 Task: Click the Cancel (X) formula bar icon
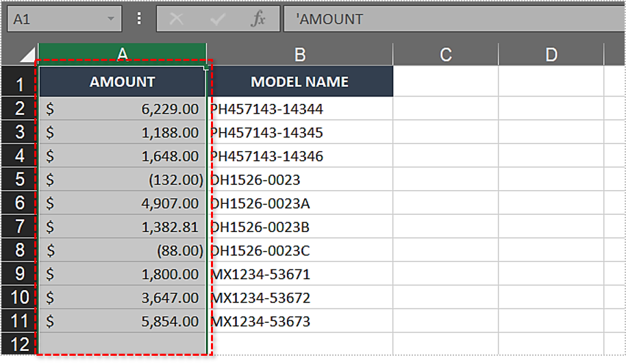176,18
